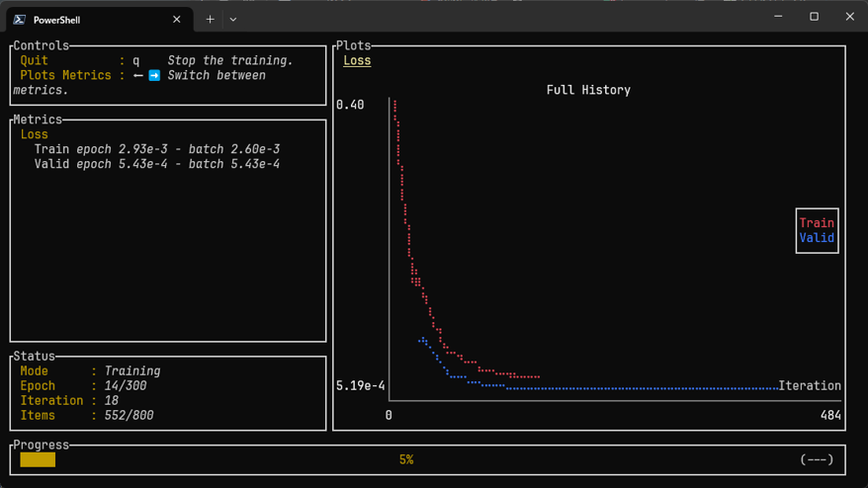Screen dimensions: 868x488
Task: Expand the new tab profile dropdown
Action: pyautogui.click(x=233, y=19)
